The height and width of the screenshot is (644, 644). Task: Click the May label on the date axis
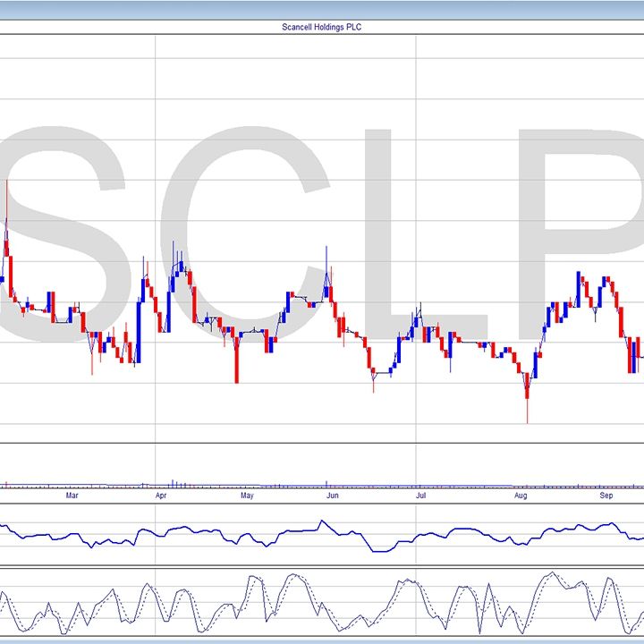(247, 495)
